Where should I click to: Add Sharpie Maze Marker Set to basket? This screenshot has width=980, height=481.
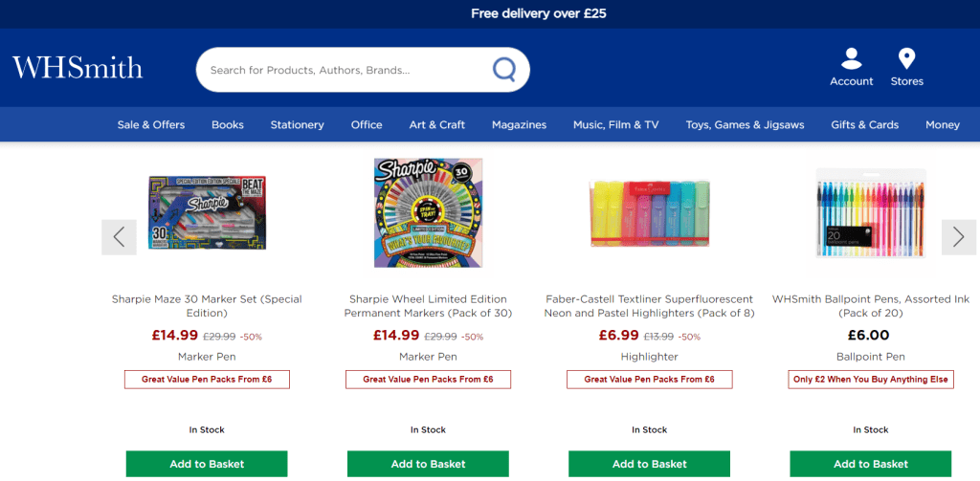[207, 464]
